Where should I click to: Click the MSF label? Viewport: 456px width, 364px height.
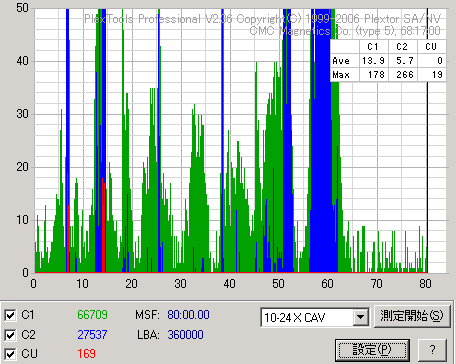147,315
